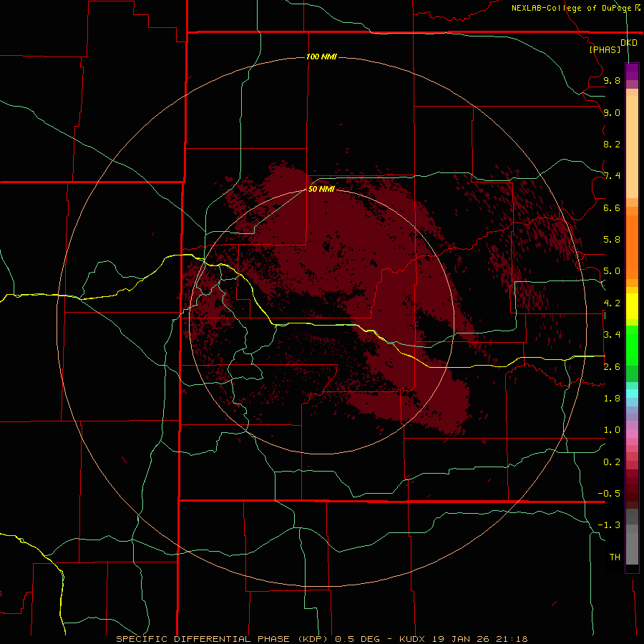Click the dark maroon segment of the color bar

point(632,493)
